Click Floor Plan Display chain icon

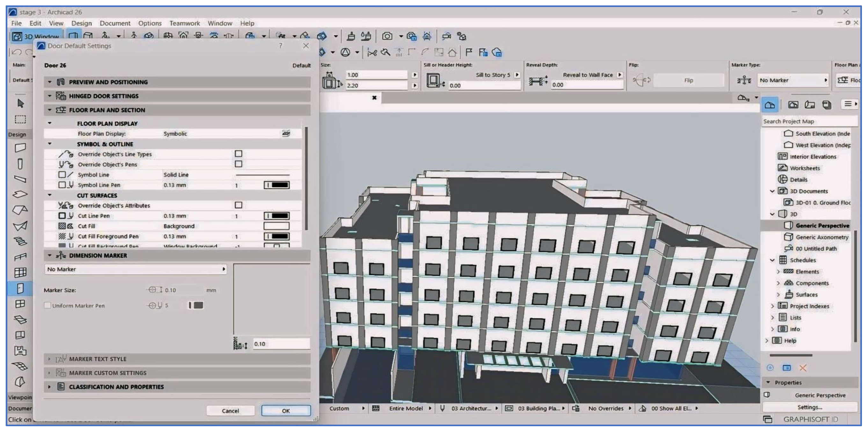click(x=286, y=134)
